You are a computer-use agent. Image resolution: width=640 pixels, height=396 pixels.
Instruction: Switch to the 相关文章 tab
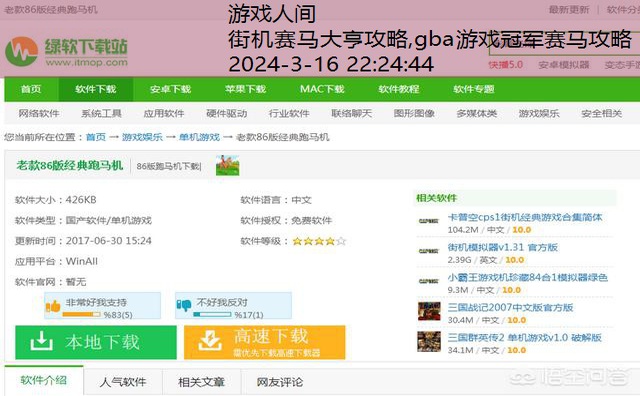(x=201, y=382)
